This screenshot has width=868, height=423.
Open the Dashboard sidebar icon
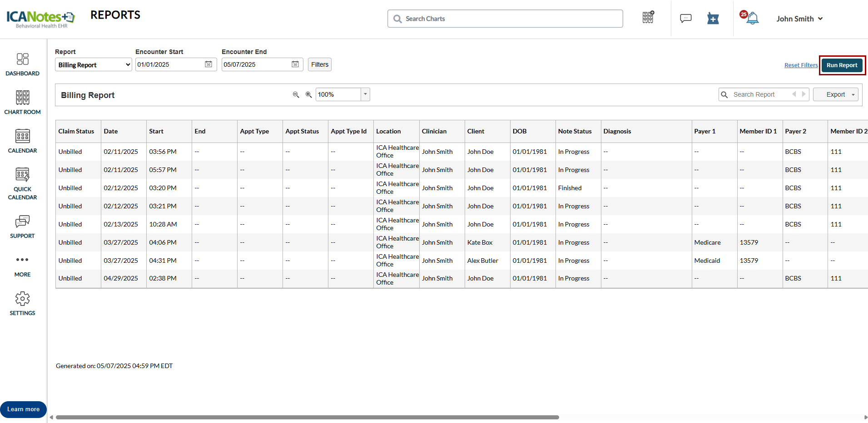[x=23, y=59]
